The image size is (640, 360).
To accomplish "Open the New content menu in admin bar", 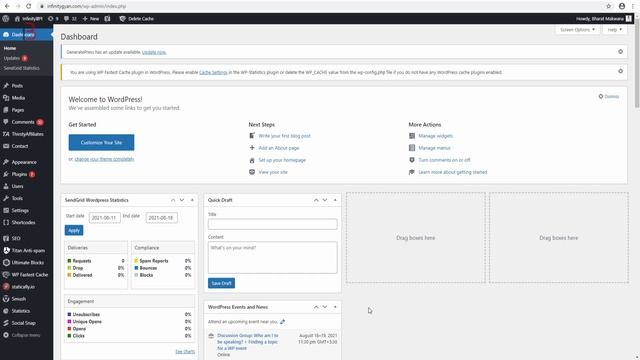I will (x=91, y=18).
